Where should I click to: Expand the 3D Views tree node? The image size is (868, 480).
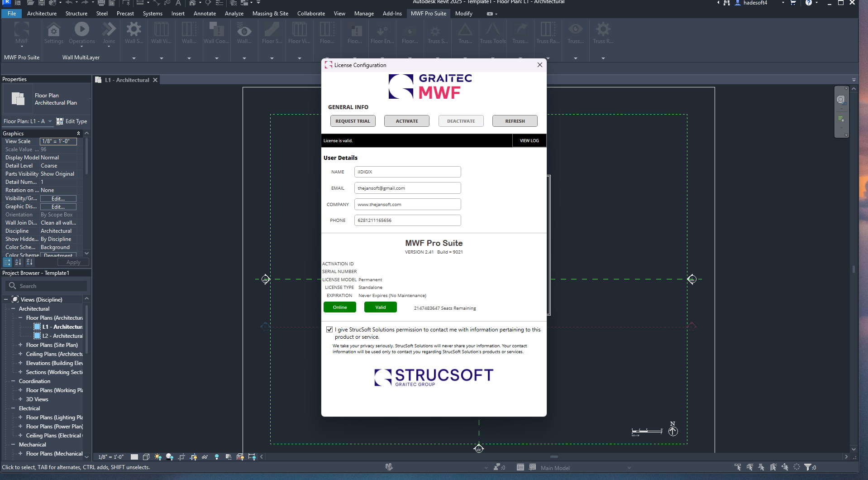[20, 399]
